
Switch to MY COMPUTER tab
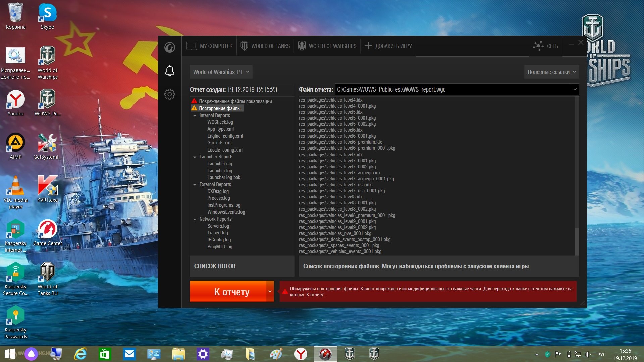click(x=209, y=46)
